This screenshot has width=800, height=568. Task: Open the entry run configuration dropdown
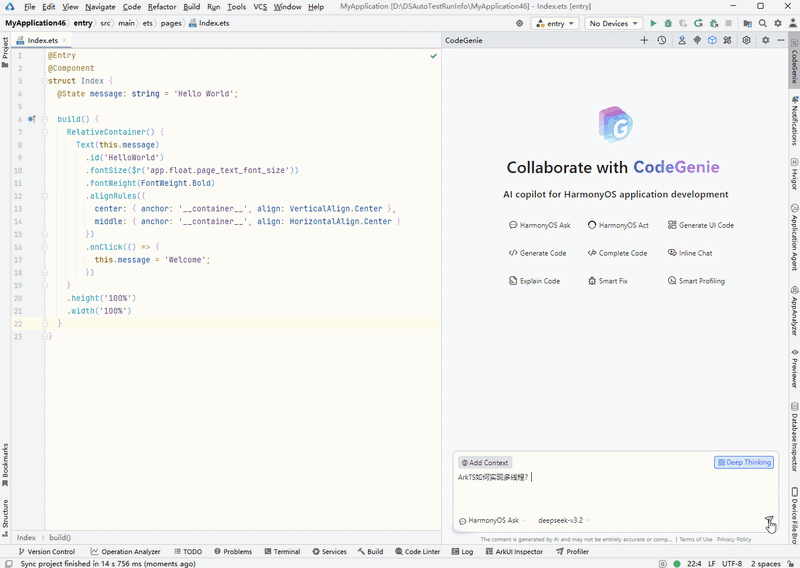point(554,23)
